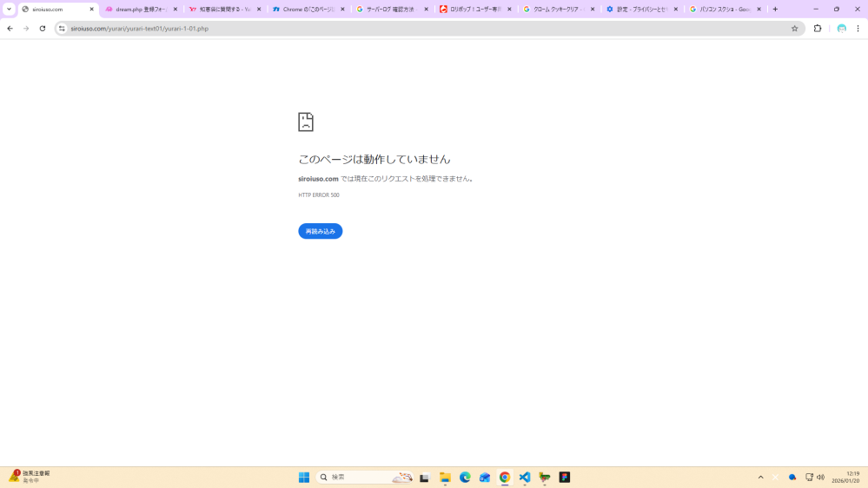Screen dimensions: 868x488
Task: Close the siroiuso.com tab
Action: (92, 10)
